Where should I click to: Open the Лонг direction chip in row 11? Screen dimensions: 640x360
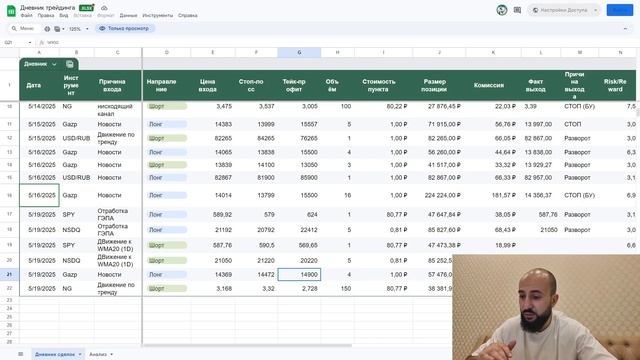(x=167, y=124)
